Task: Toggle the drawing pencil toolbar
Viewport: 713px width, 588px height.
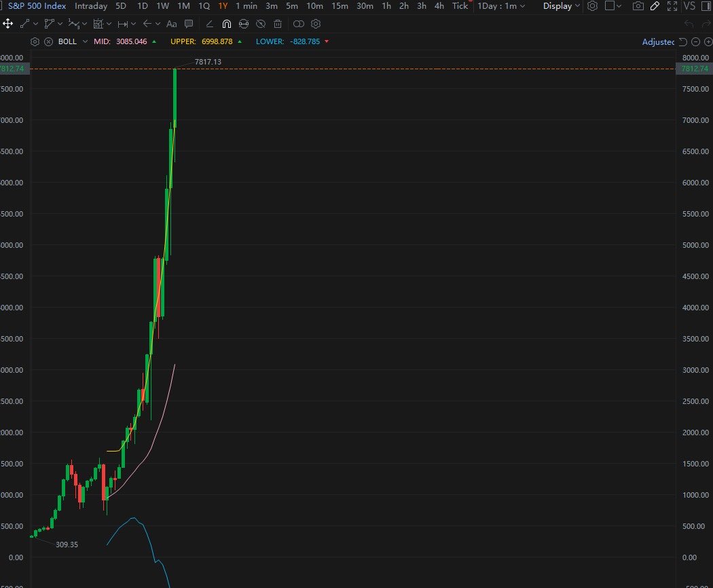Action: [x=655, y=6]
